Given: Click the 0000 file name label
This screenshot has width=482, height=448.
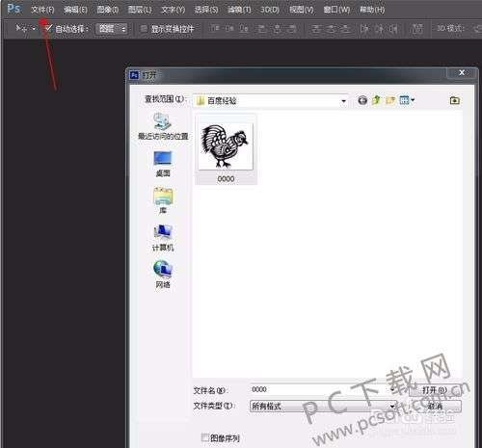Looking at the screenshot, I should coord(226,179).
